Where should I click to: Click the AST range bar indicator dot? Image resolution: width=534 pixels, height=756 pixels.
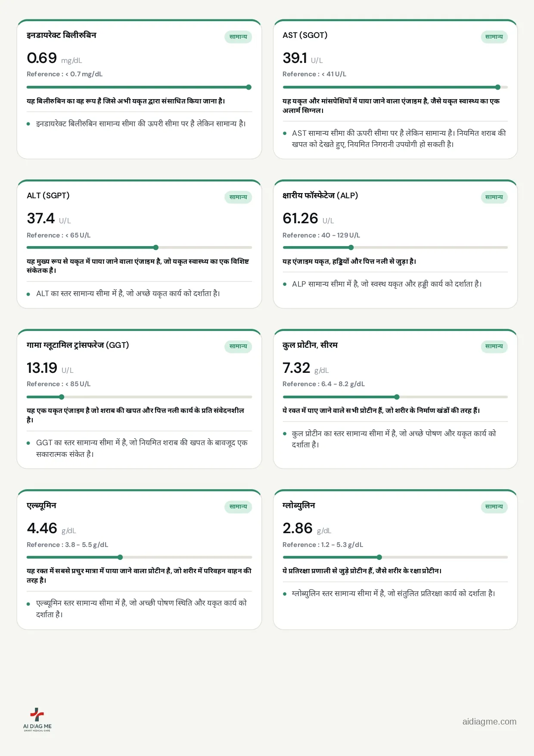point(498,87)
